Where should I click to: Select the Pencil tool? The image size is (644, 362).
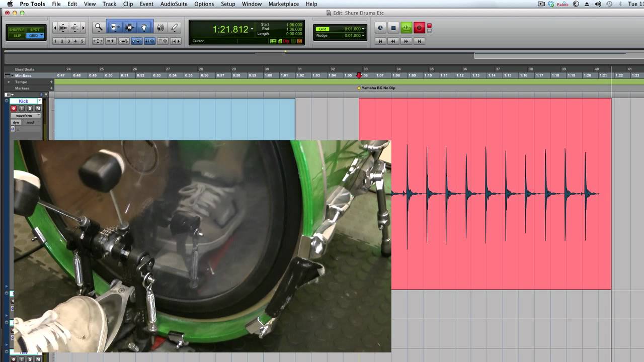(x=175, y=28)
